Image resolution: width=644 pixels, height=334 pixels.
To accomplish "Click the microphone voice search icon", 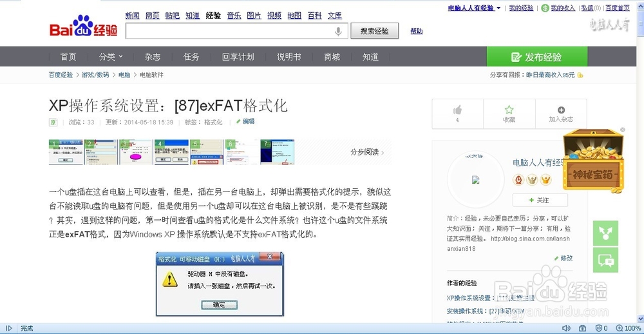I will [x=338, y=31].
